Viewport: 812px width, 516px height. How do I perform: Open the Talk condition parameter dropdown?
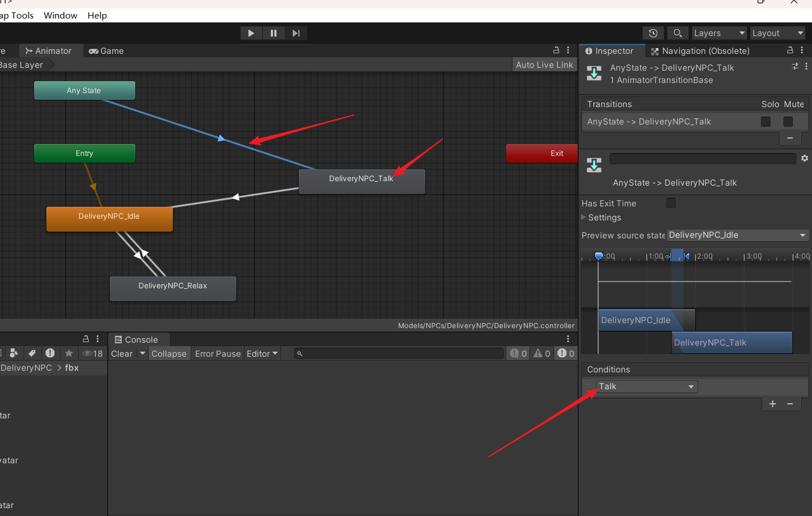click(647, 386)
